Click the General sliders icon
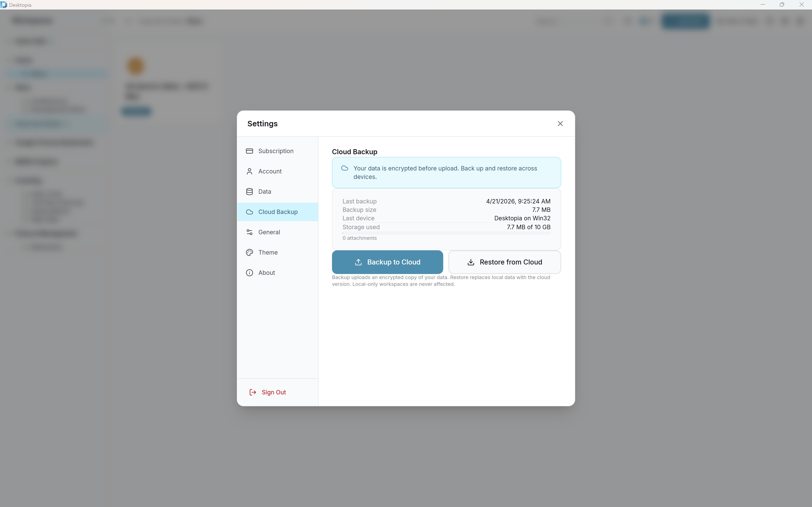This screenshot has height=507, width=812. point(250,232)
